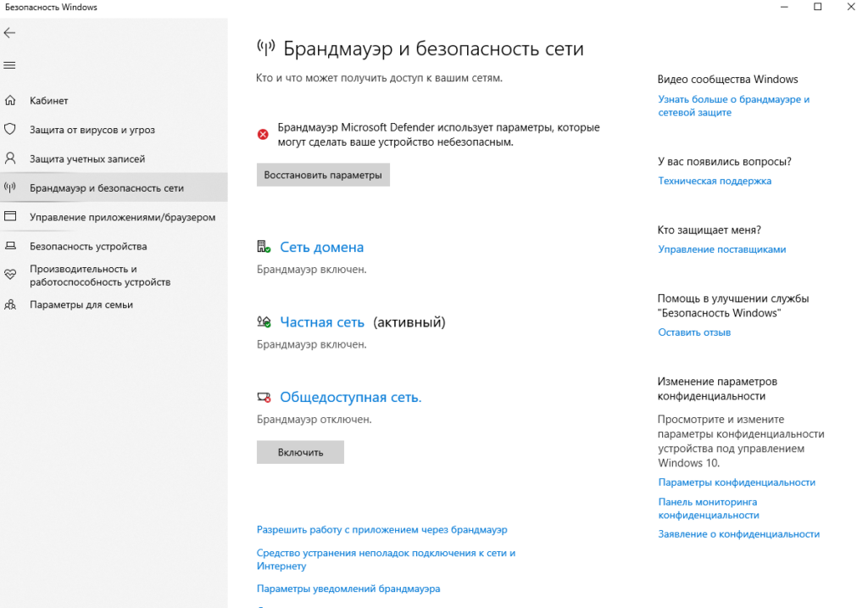Image resolution: width=868 pixels, height=608 pixels.
Task: Click the 'Брандмауэр отключен.' status text
Action: point(314,420)
